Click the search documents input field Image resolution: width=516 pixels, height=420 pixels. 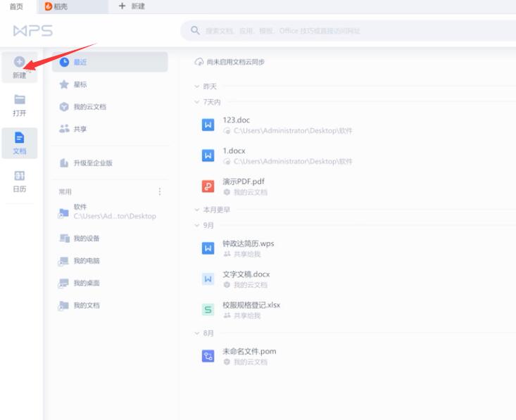point(349,30)
